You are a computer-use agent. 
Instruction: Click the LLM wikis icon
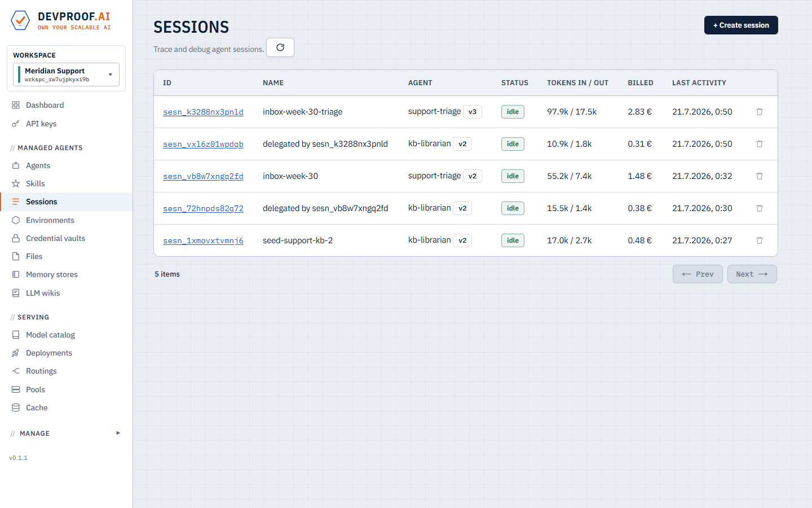pyautogui.click(x=16, y=293)
